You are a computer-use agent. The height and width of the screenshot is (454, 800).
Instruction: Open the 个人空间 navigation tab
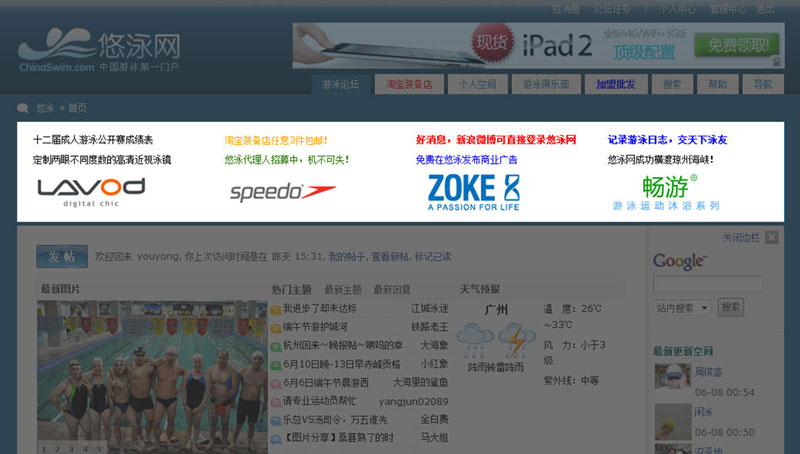click(x=478, y=84)
